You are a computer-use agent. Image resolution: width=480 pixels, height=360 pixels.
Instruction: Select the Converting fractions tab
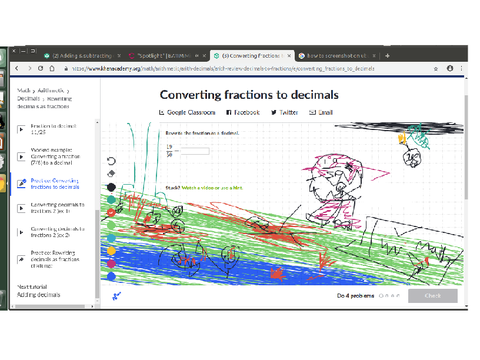[252, 56]
